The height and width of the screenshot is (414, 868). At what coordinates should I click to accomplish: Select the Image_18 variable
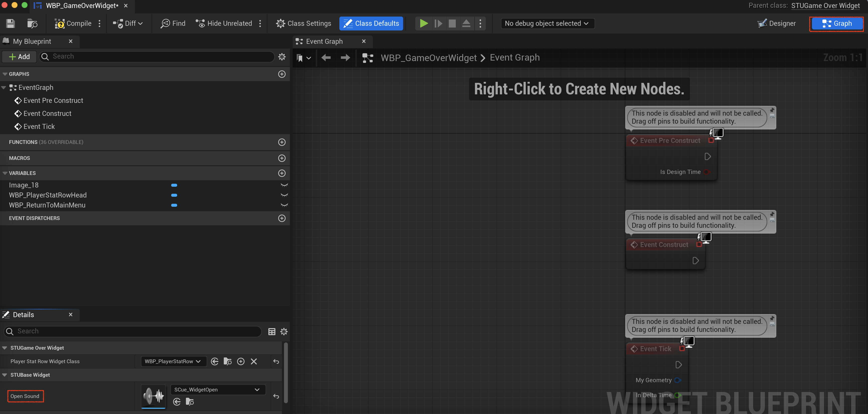[x=24, y=185]
